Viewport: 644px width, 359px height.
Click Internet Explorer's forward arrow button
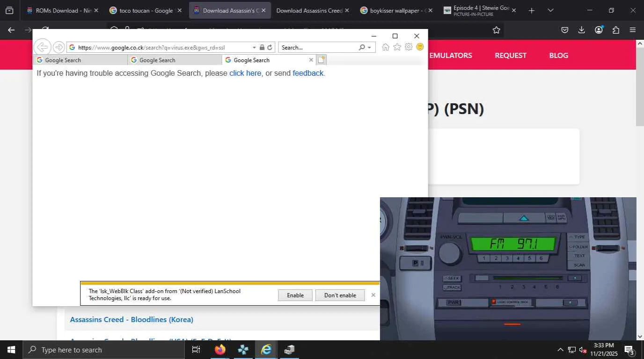coord(59,47)
